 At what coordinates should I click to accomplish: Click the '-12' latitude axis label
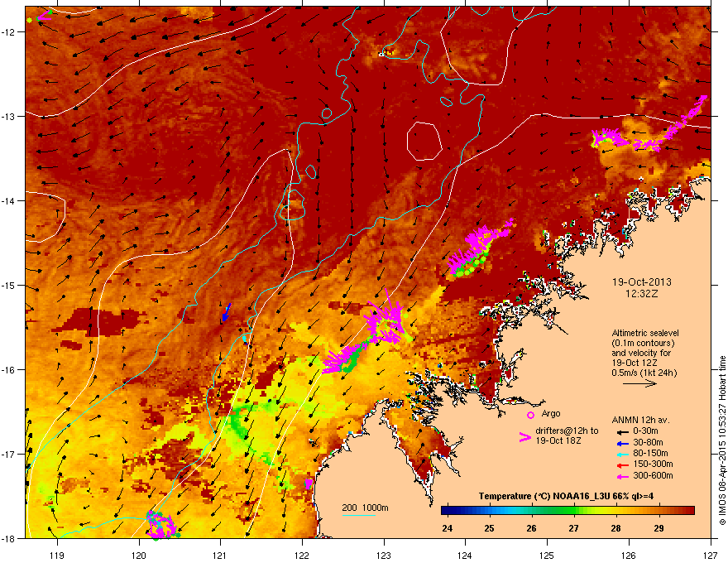tap(10, 31)
